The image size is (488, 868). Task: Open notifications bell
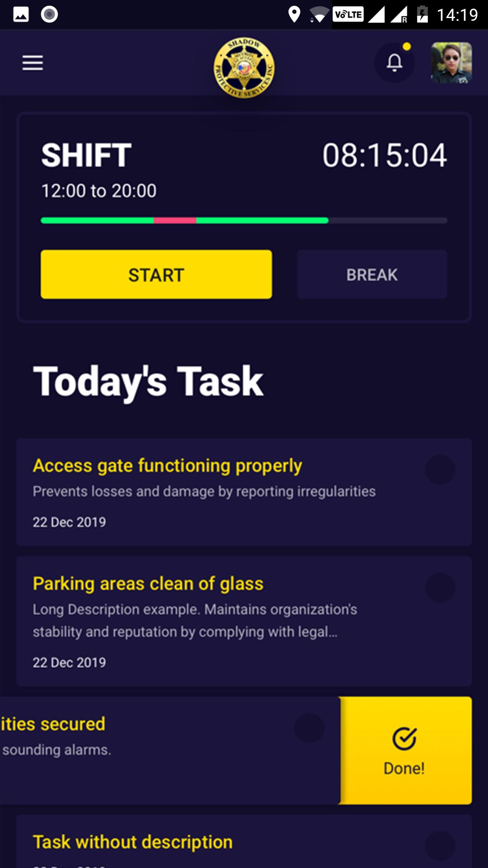[x=394, y=63]
